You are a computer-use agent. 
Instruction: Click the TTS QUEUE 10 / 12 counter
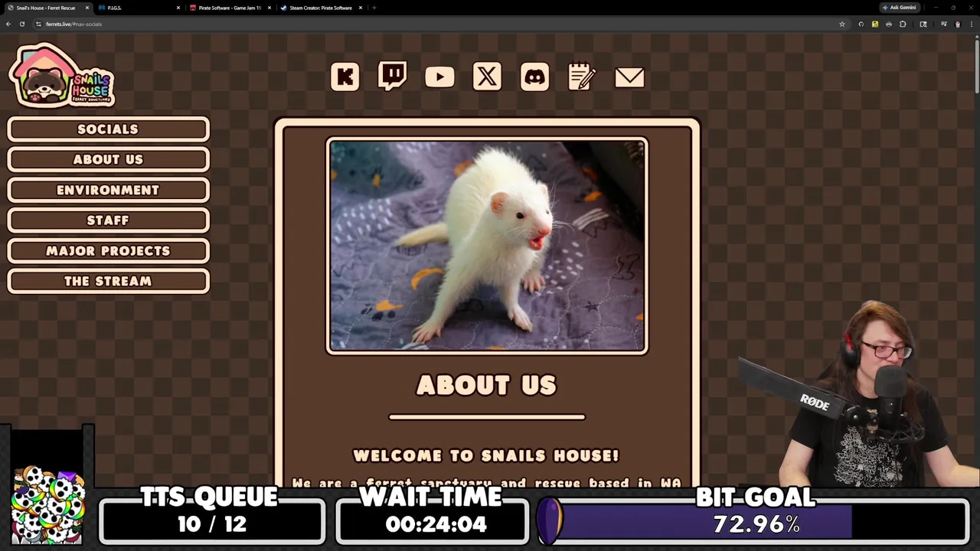(x=211, y=517)
